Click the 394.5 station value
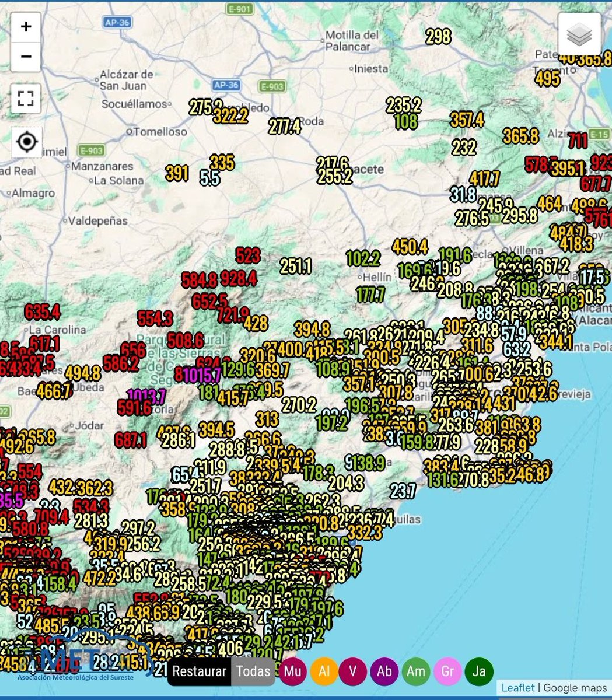This screenshot has height=700, width=612. click(216, 429)
